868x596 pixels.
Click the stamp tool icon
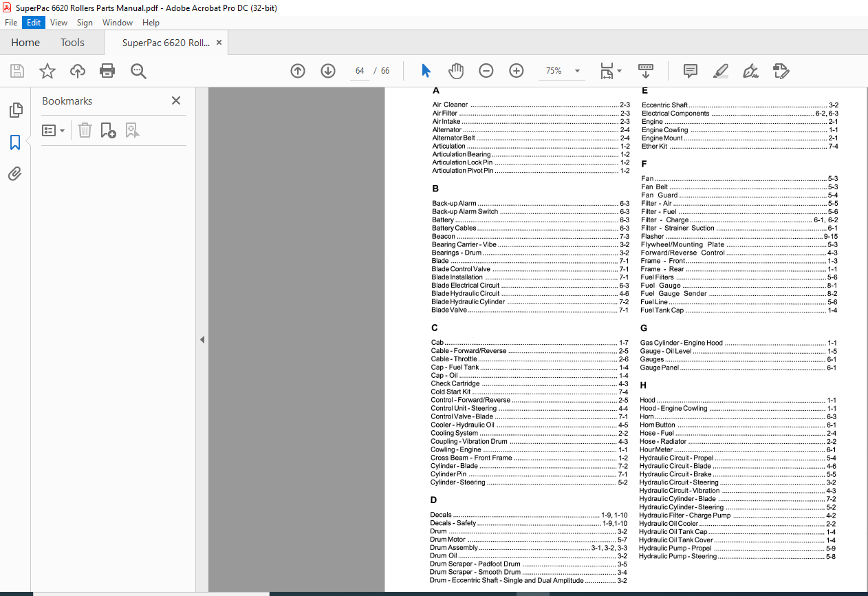click(781, 71)
